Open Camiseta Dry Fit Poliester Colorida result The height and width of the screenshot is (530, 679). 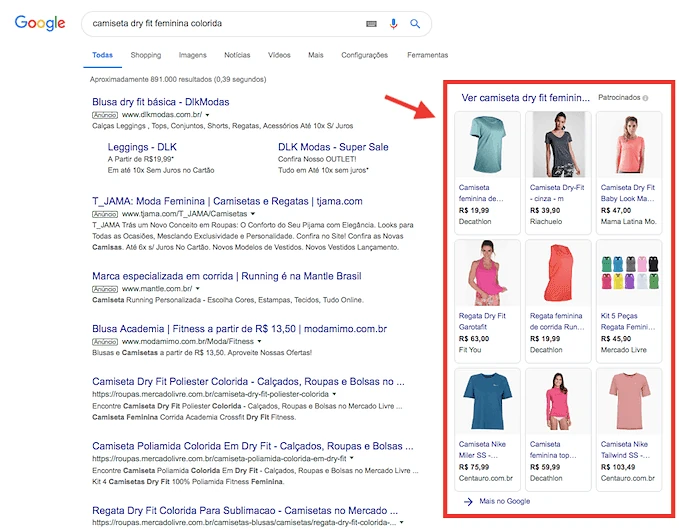(x=248, y=382)
